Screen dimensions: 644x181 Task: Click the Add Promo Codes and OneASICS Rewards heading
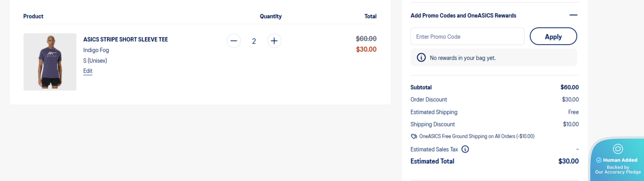[x=463, y=16]
